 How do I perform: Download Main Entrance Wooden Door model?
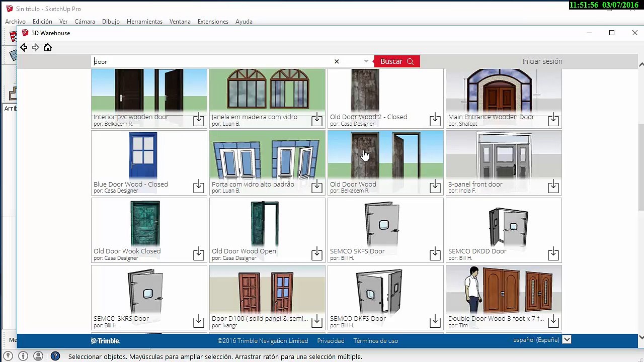click(553, 120)
